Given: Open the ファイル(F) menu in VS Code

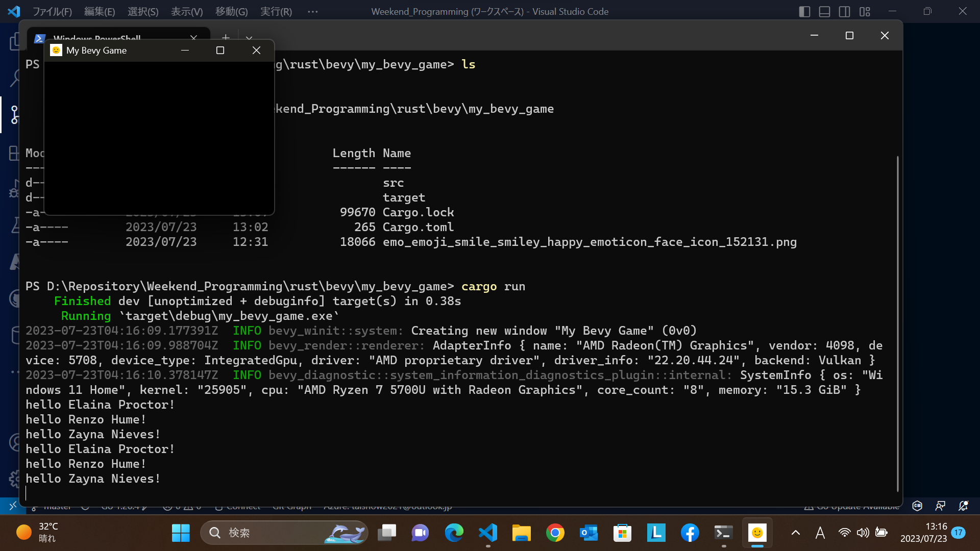Looking at the screenshot, I should pos(52,11).
